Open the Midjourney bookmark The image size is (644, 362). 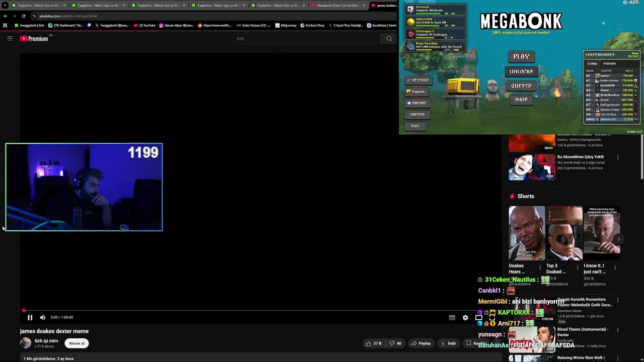pyautogui.click(x=286, y=25)
